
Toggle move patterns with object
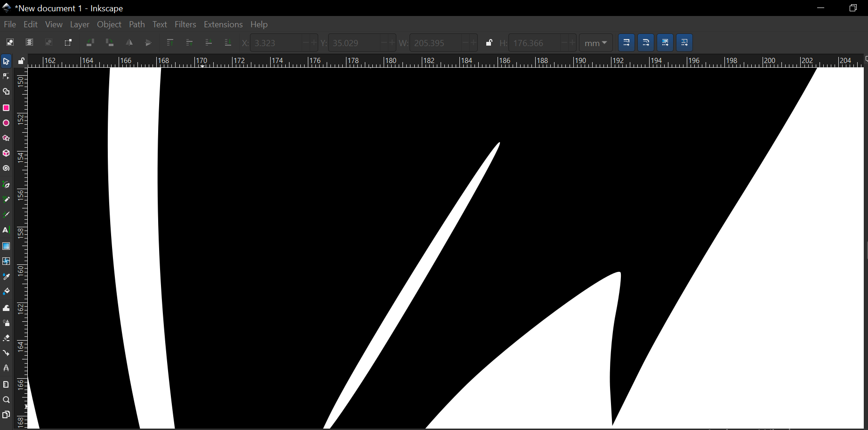(684, 43)
